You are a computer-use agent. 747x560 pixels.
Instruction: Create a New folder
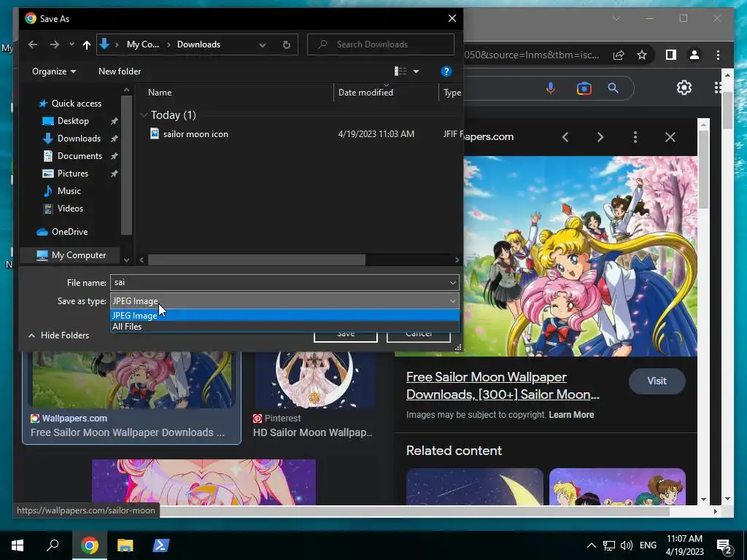coord(120,71)
